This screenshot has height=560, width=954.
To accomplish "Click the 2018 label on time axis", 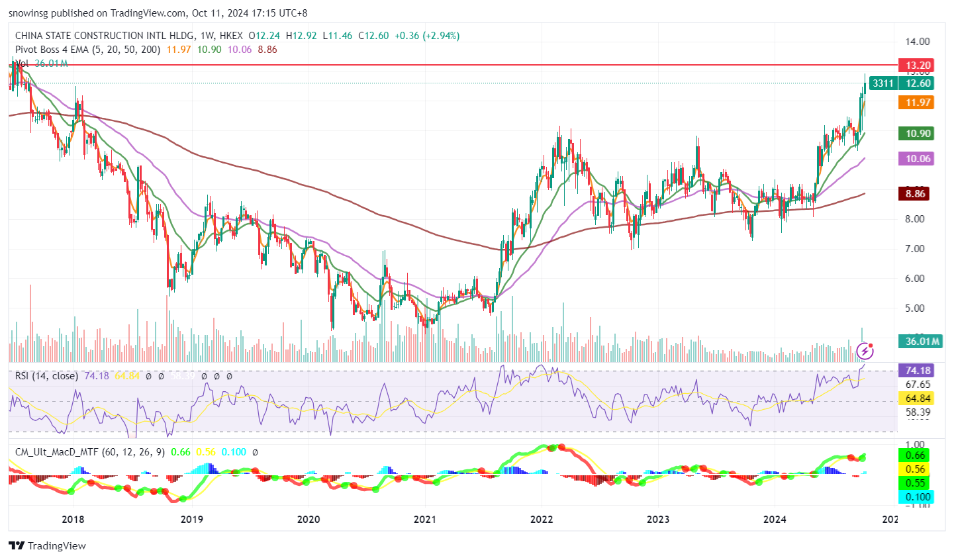I will coord(73,520).
